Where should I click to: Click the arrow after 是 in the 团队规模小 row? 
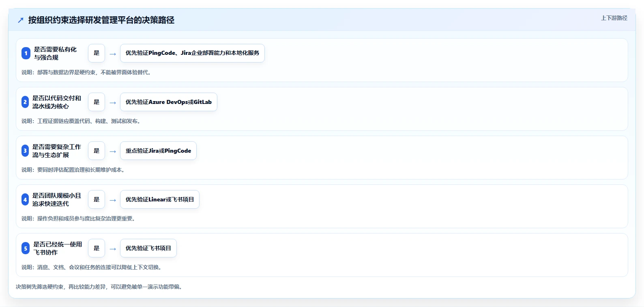tap(113, 200)
